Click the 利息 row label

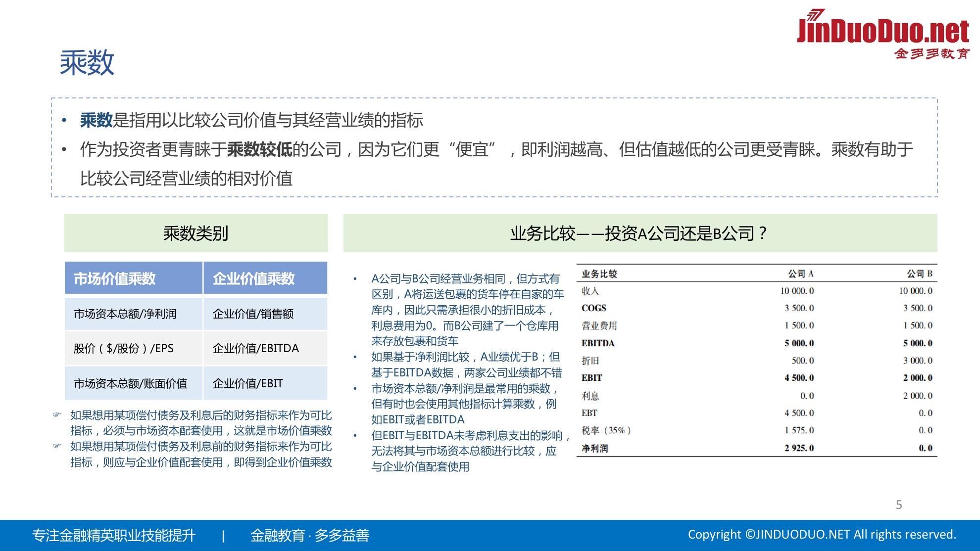pyautogui.click(x=590, y=396)
